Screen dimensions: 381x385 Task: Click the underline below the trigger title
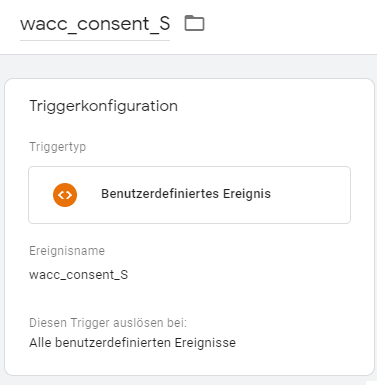coord(95,41)
